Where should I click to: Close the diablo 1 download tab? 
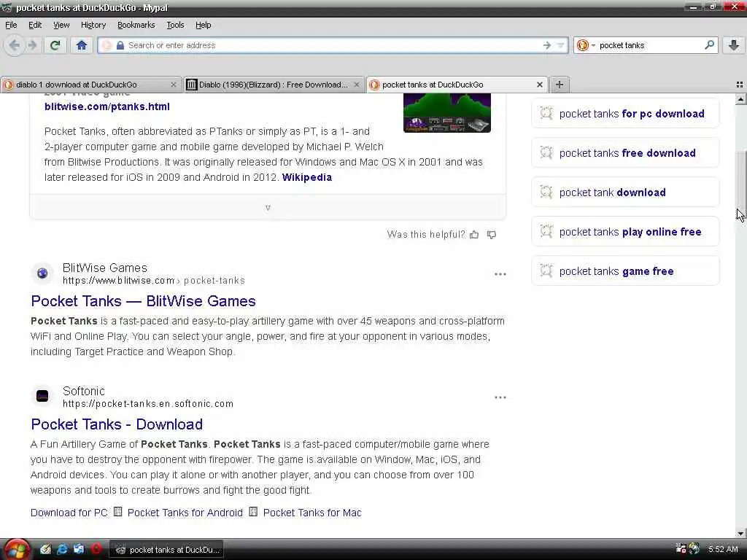coord(174,85)
